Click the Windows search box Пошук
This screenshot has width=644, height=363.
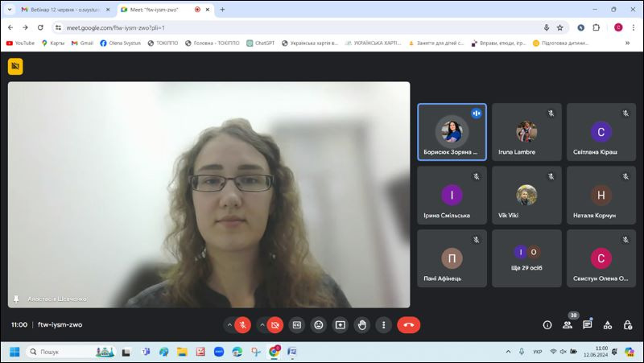pos(71,352)
